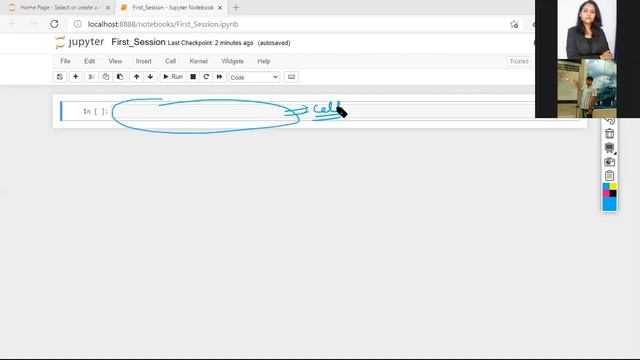Image resolution: width=640 pixels, height=360 pixels.
Task: Open the Insert menu
Action: point(143,61)
